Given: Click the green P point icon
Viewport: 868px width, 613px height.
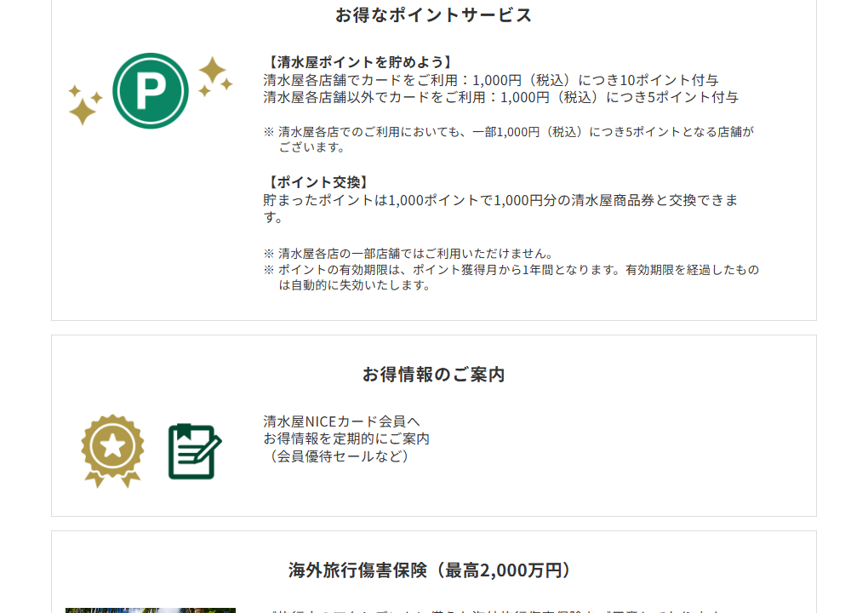Looking at the screenshot, I should pyautogui.click(x=151, y=91).
